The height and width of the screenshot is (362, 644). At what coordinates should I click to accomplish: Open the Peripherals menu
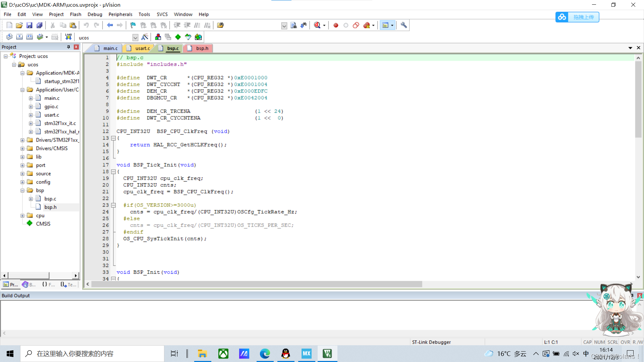120,14
